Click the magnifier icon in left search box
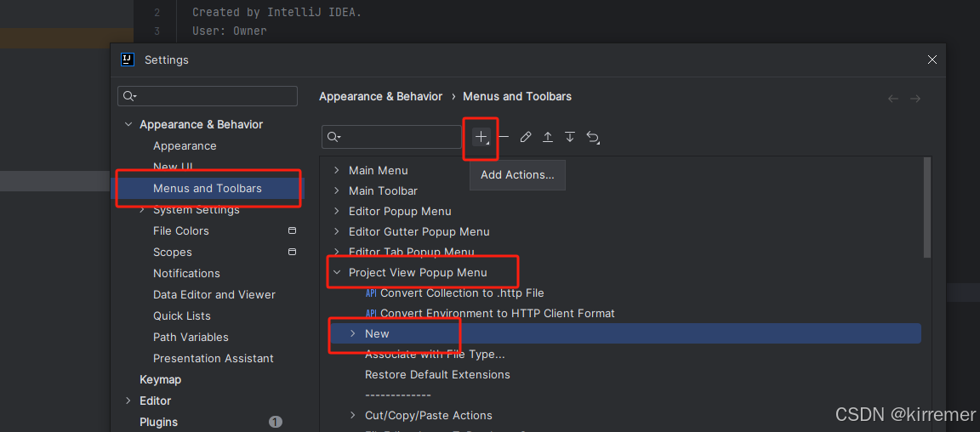This screenshot has width=980, height=432. 129,95
